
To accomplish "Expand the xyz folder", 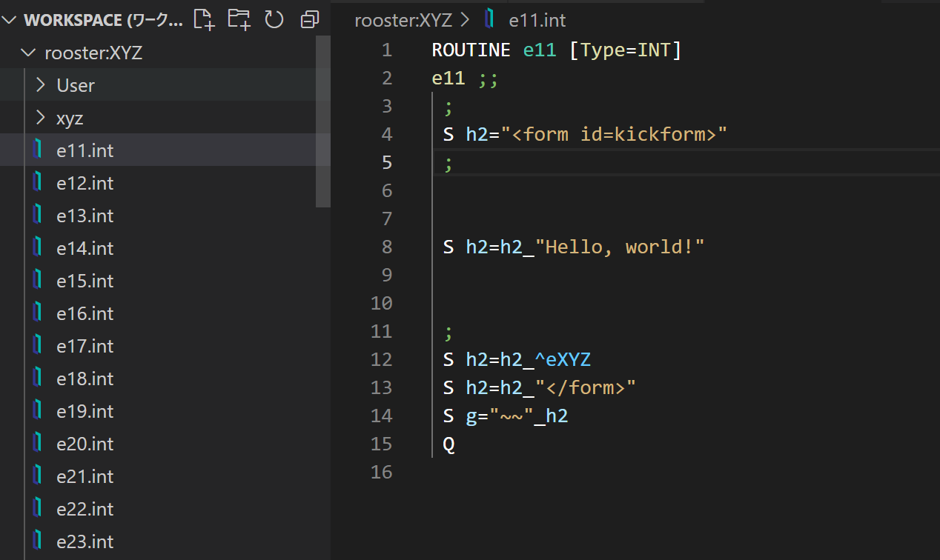I will pos(42,118).
